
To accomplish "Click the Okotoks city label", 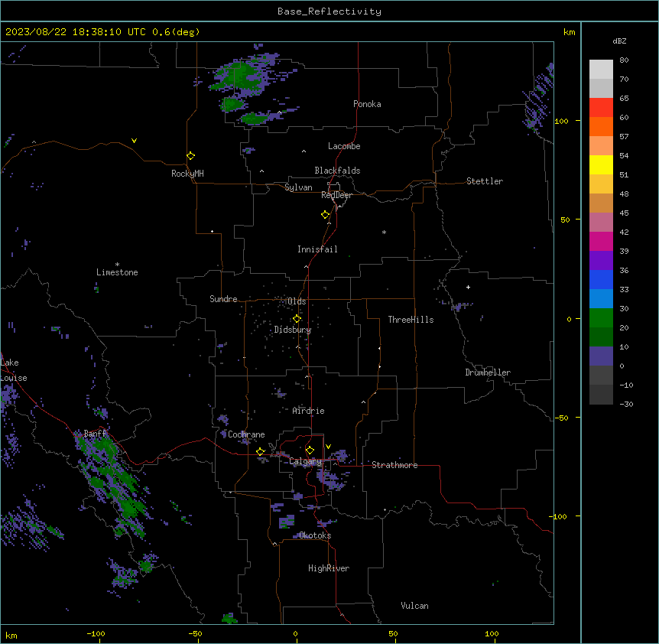I will (315, 535).
